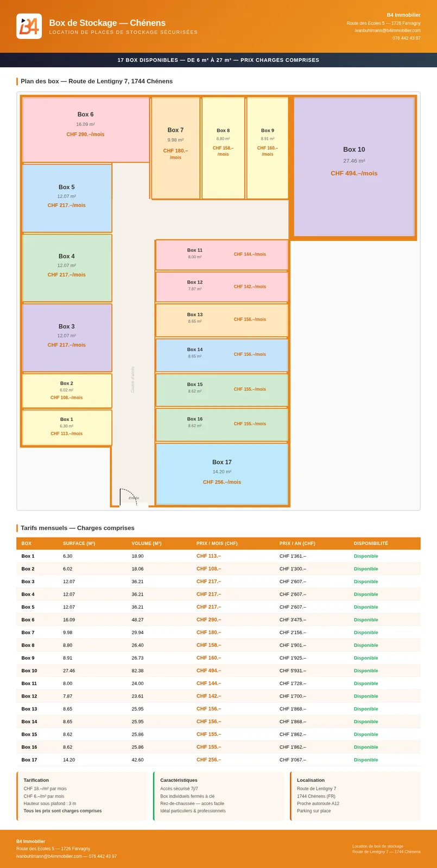Select Box 10 on the floor plan
The height and width of the screenshot is (868, 437).
pyautogui.click(x=354, y=167)
